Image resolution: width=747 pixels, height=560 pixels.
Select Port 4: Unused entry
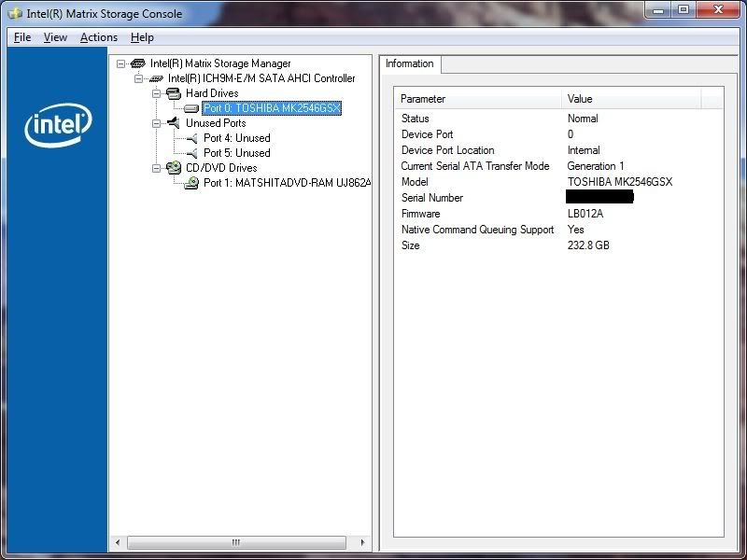coord(237,138)
